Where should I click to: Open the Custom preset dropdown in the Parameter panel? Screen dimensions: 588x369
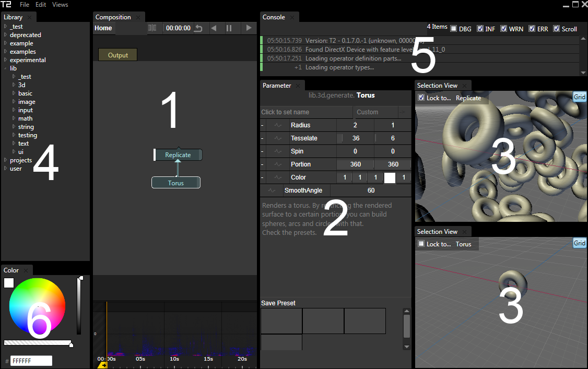[x=402, y=112]
